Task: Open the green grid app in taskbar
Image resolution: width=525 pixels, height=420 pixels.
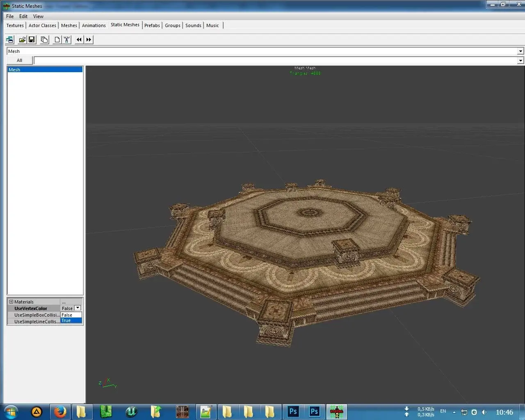Action: click(x=106, y=412)
